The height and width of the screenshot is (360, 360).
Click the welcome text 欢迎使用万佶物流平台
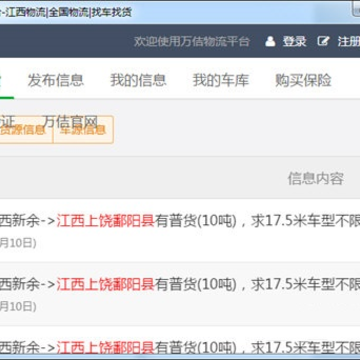coord(192,42)
